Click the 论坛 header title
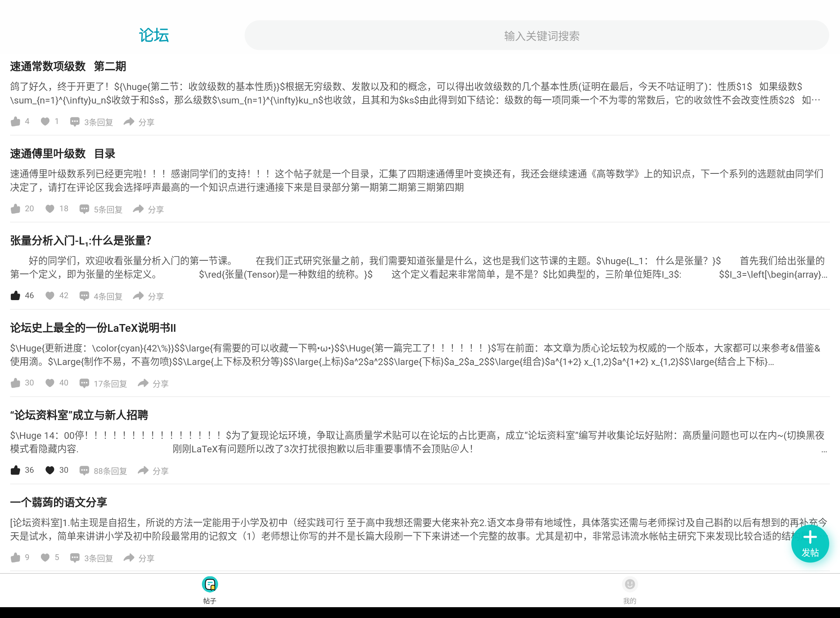Image resolution: width=840 pixels, height=618 pixels. click(x=154, y=35)
